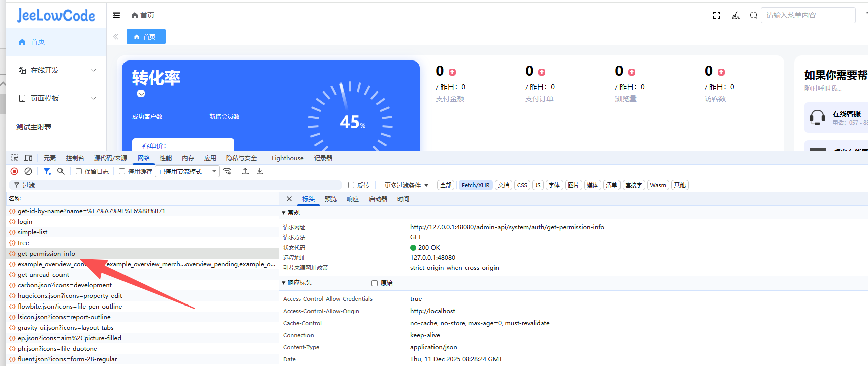Toggle the device toolbar icon in DevTools
The width and height of the screenshot is (868, 366).
28,158
